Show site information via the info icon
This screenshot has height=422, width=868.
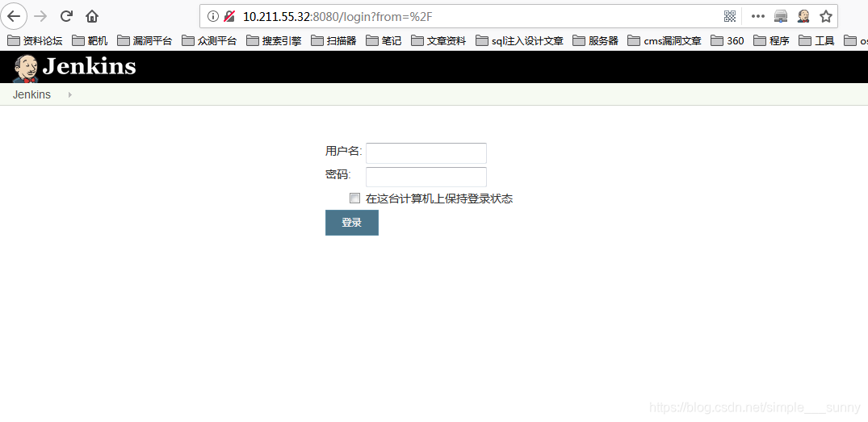pyautogui.click(x=212, y=17)
